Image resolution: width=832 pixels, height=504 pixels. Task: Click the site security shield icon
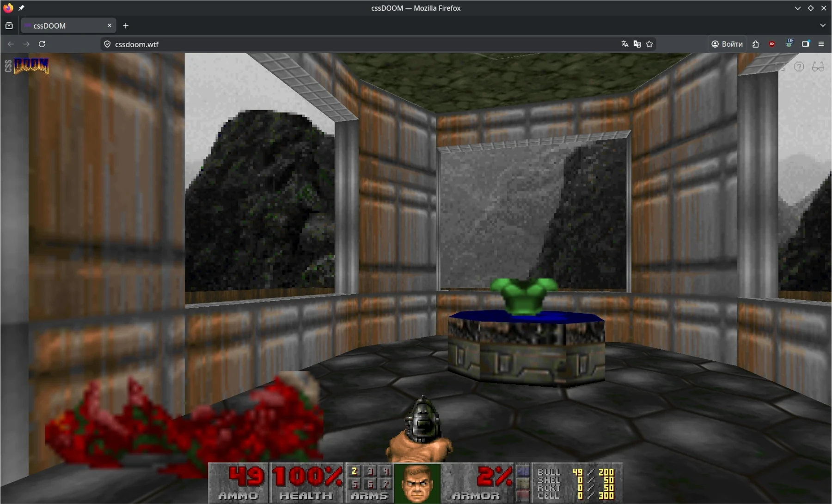(107, 44)
